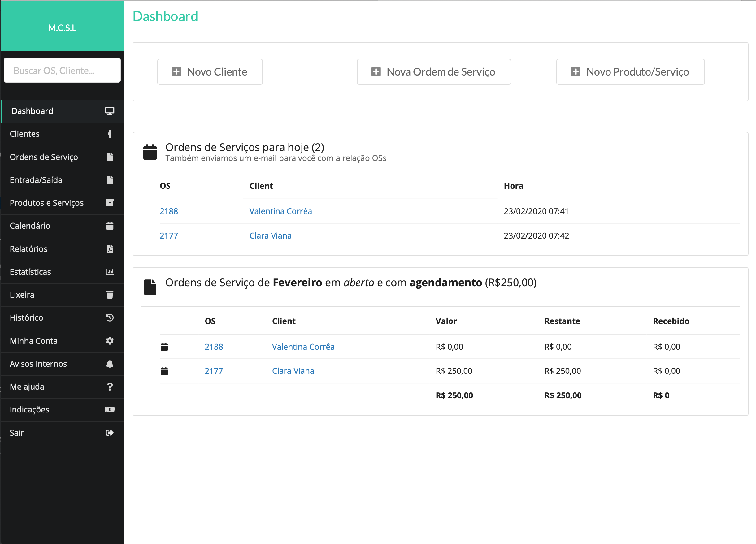Open OS 2188 link in Fevereiro table
The height and width of the screenshot is (544, 756).
214,347
